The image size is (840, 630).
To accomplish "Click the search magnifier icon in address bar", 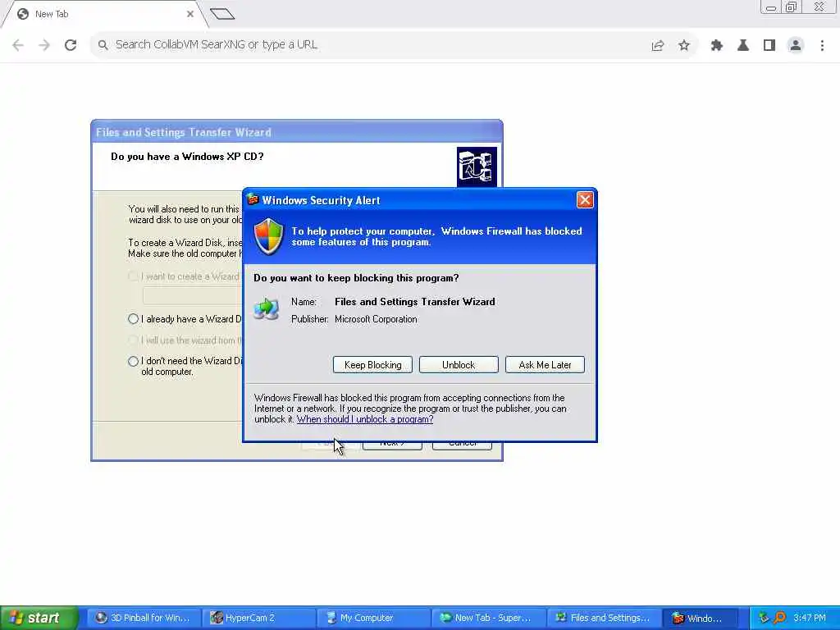I will (x=103, y=45).
